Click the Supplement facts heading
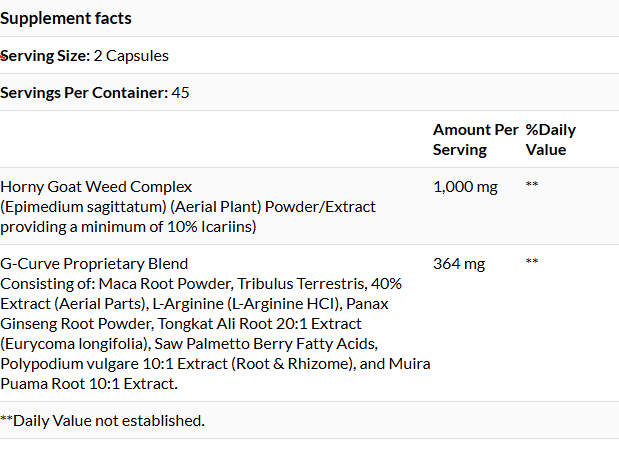This screenshot has width=619, height=471. point(66,18)
